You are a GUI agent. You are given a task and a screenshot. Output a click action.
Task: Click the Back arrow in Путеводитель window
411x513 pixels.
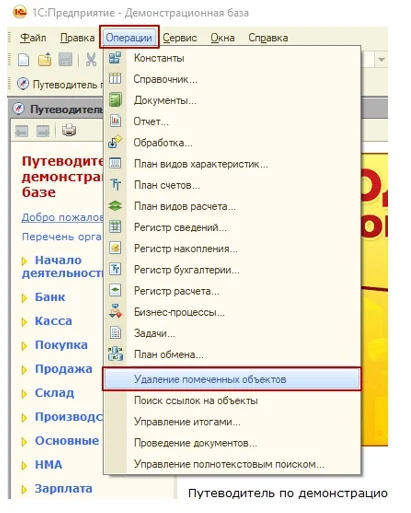tap(22, 131)
